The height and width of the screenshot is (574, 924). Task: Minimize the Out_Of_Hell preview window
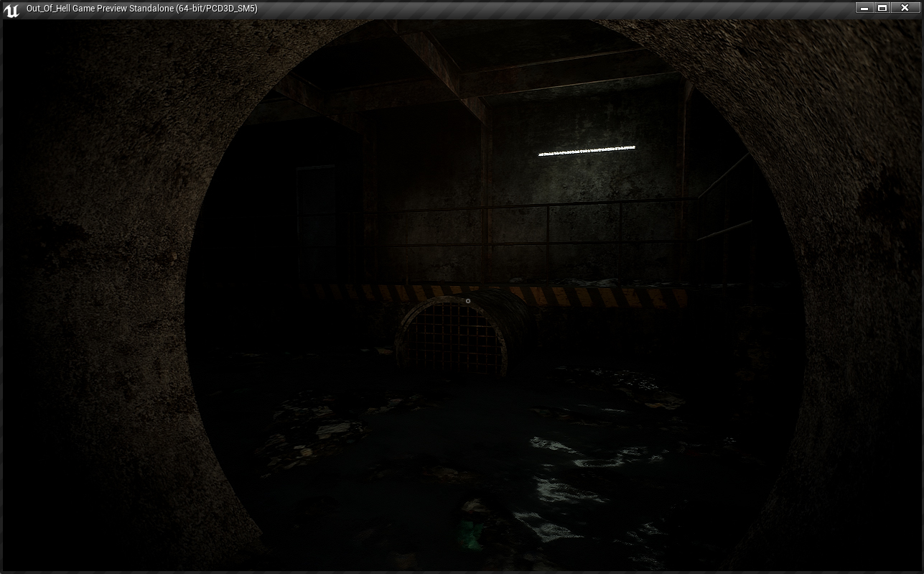tap(864, 8)
